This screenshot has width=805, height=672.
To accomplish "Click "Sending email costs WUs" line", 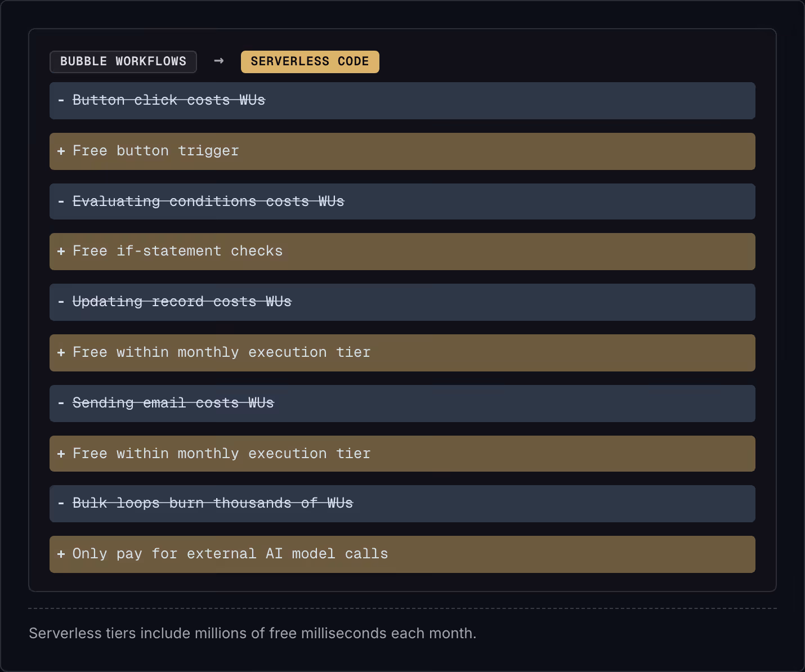I will click(x=402, y=404).
